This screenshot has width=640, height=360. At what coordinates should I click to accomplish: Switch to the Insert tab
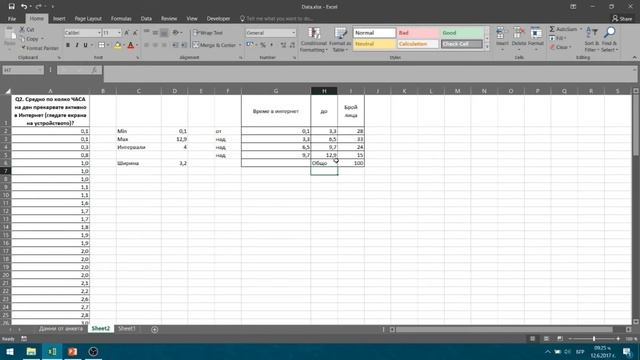(x=59, y=19)
